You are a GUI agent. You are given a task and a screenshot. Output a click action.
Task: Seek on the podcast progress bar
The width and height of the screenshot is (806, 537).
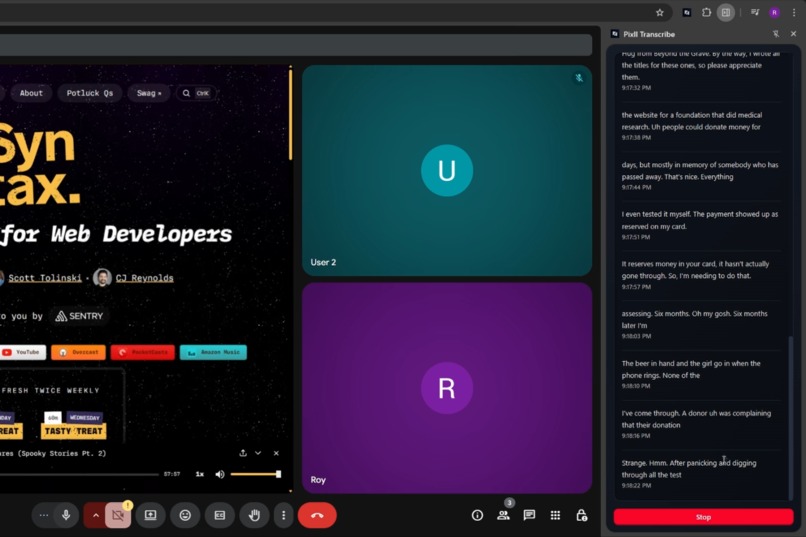[x=79, y=474]
